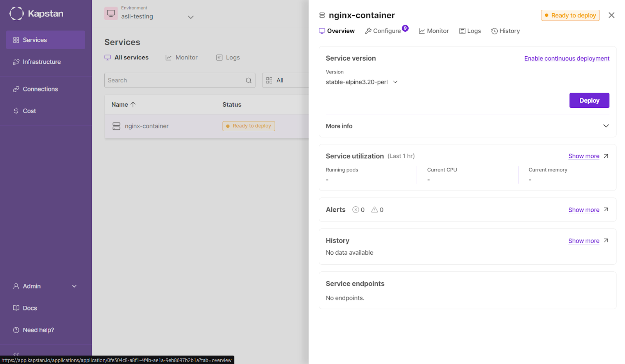
Task: Click Service endpoints heading
Action: pos(355,284)
